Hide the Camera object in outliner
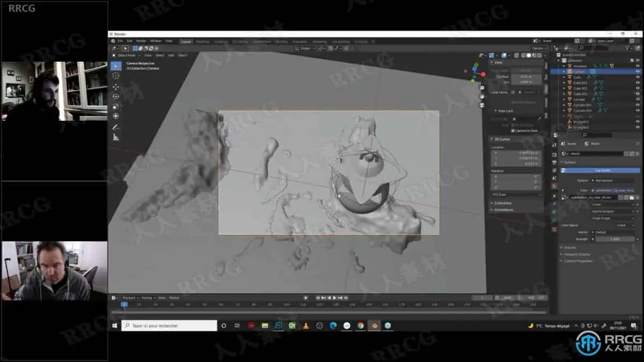644x362 pixels. (638, 71)
